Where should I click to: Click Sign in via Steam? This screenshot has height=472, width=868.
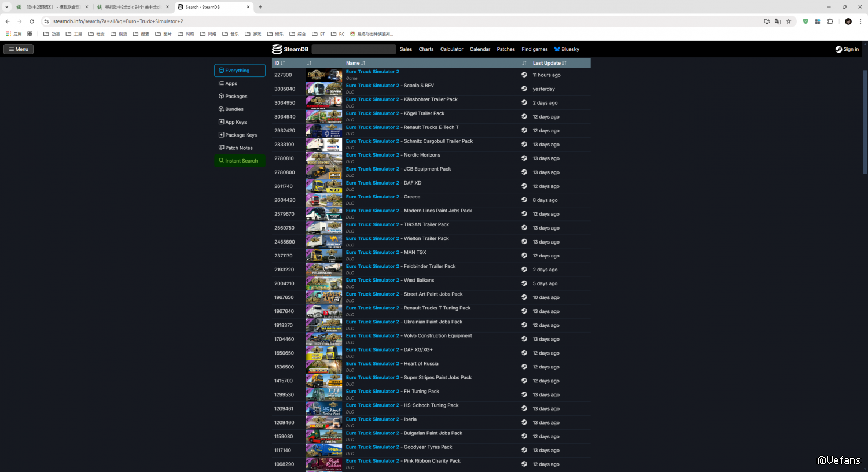pos(847,49)
